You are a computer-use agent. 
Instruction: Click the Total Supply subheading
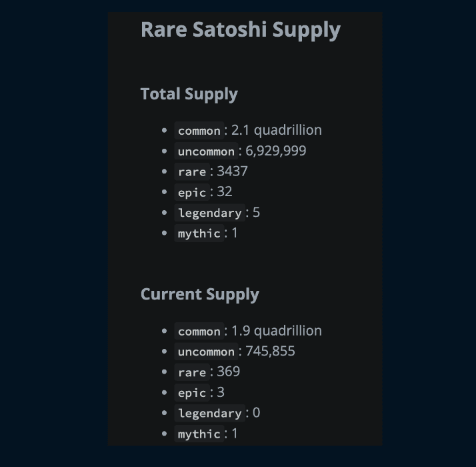click(189, 94)
